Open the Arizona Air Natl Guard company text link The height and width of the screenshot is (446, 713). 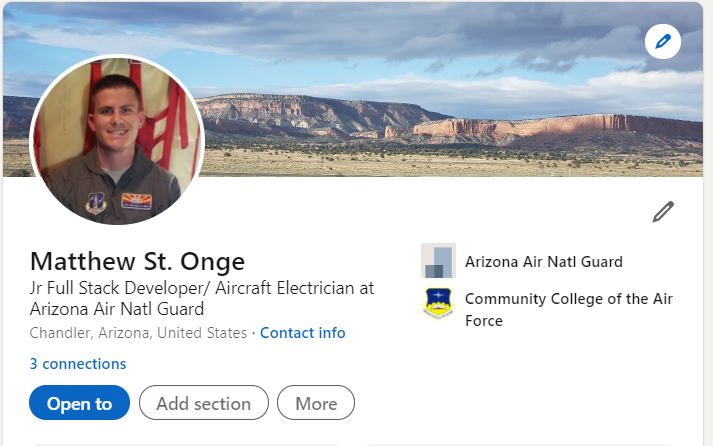tap(543, 262)
